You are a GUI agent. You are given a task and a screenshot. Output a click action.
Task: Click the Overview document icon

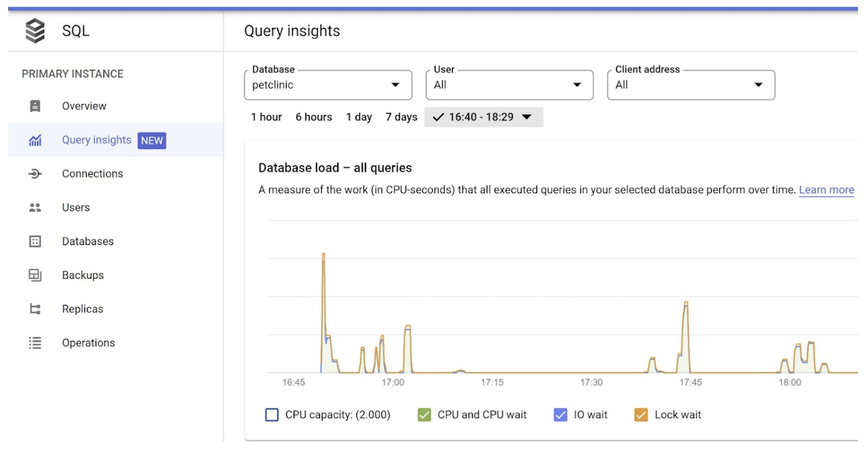click(x=35, y=106)
